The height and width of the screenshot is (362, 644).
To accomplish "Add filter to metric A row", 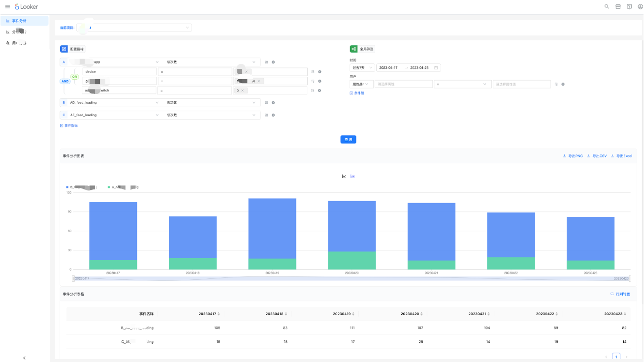I will click(x=266, y=62).
